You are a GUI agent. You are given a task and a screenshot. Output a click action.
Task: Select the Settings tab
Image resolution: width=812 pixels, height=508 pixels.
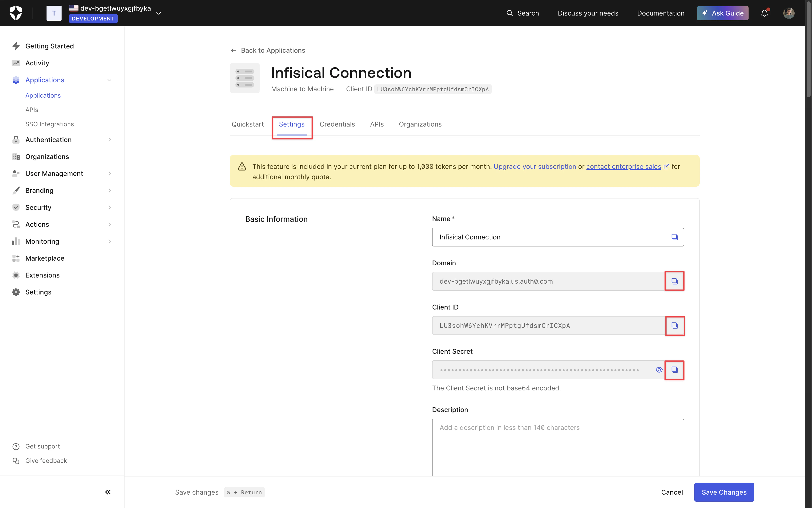[292, 124]
